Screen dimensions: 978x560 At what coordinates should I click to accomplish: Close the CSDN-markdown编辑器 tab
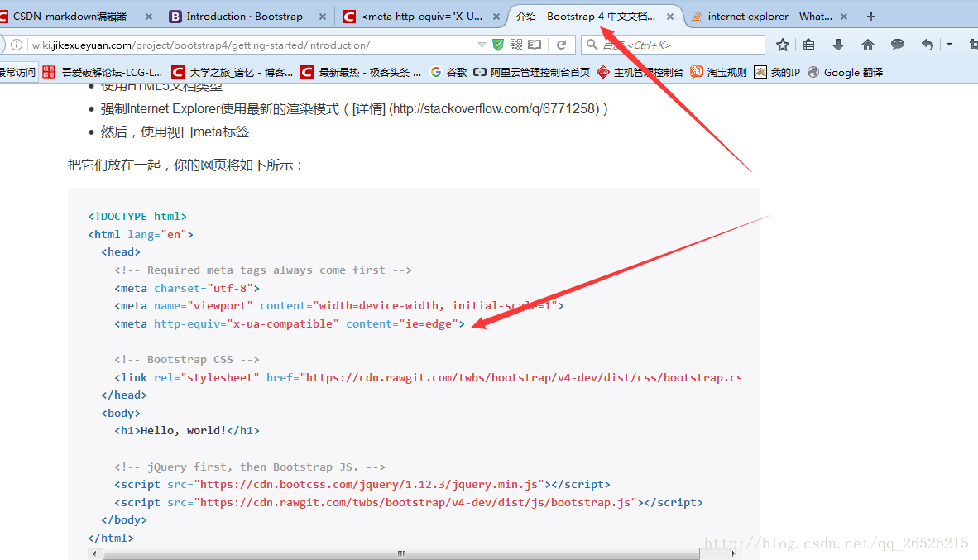point(148,17)
